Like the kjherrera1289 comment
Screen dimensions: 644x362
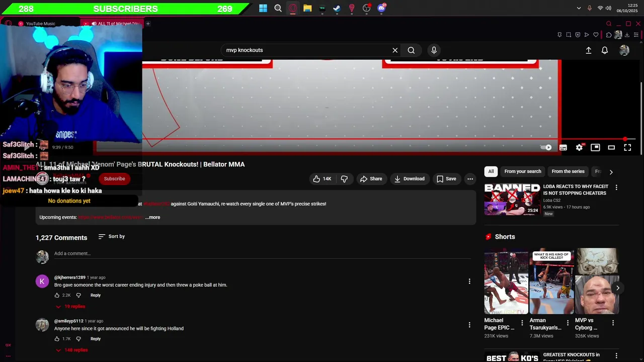[x=57, y=295]
